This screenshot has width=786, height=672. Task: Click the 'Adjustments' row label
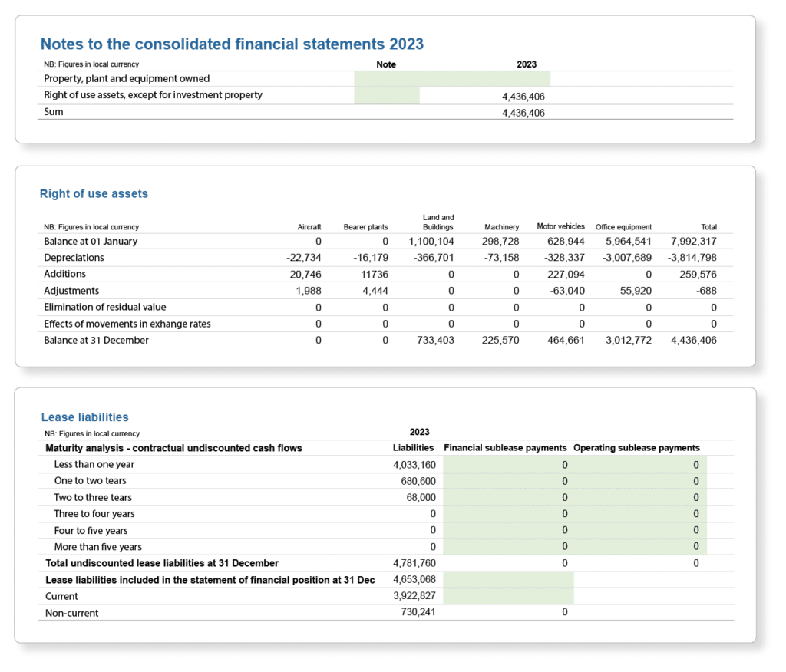[x=71, y=292]
